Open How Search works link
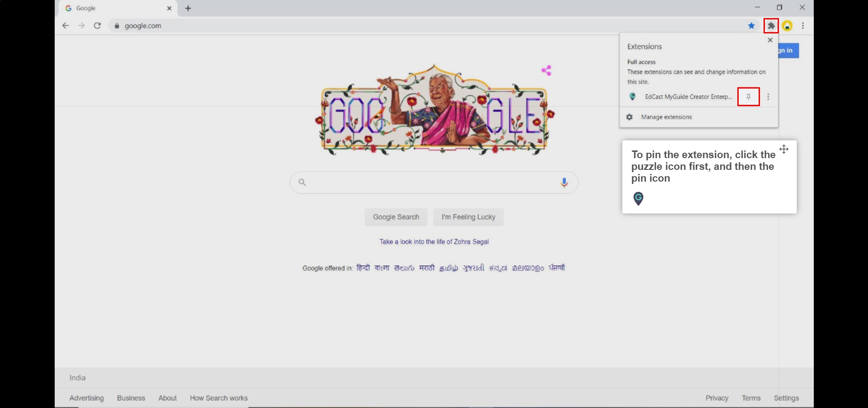 click(219, 398)
